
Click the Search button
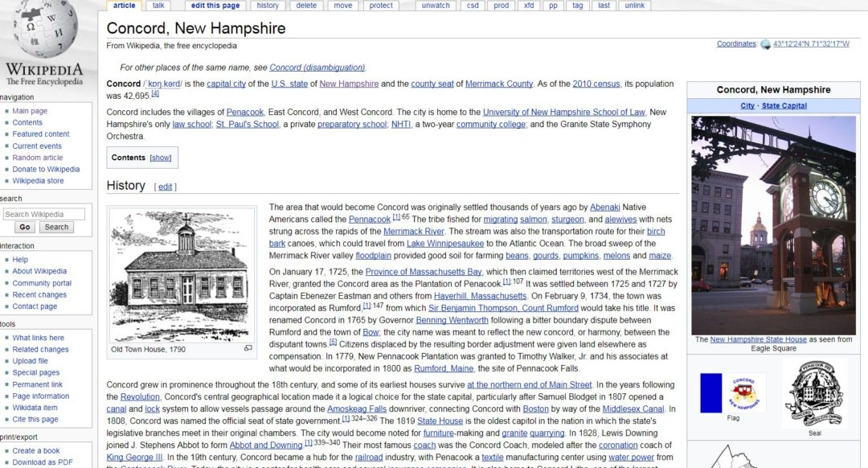pos(56,227)
